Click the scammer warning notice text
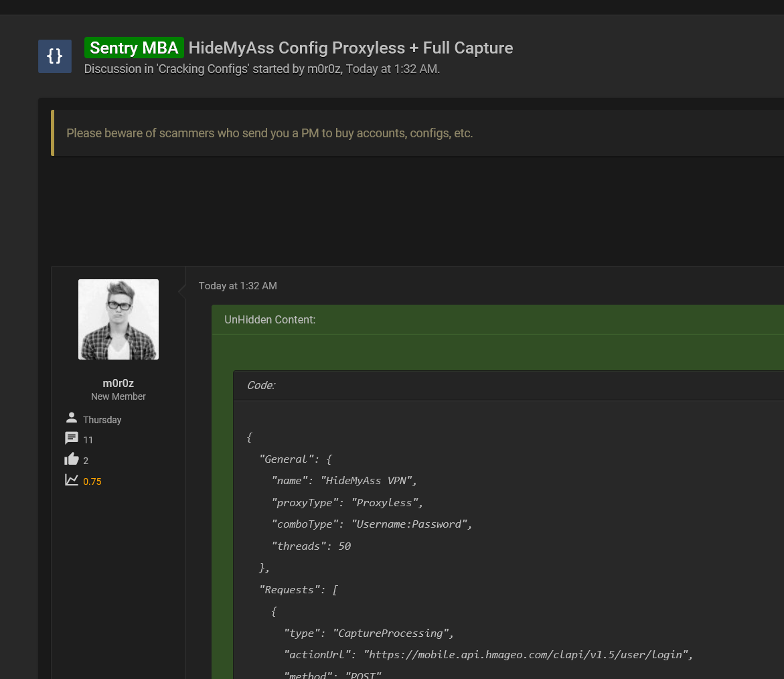Image resolution: width=784 pixels, height=679 pixels. tap(270, 133)
